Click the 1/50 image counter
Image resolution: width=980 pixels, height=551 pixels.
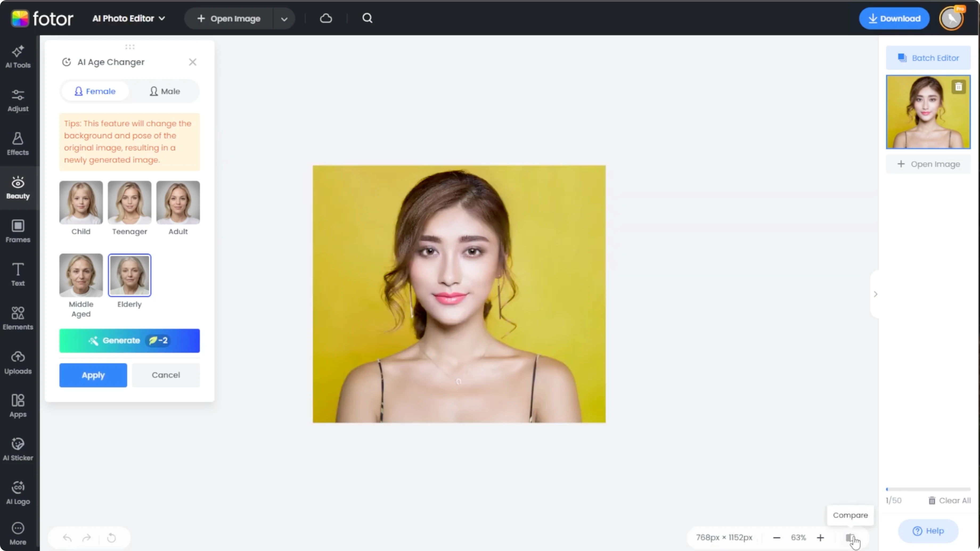[894, 500]
